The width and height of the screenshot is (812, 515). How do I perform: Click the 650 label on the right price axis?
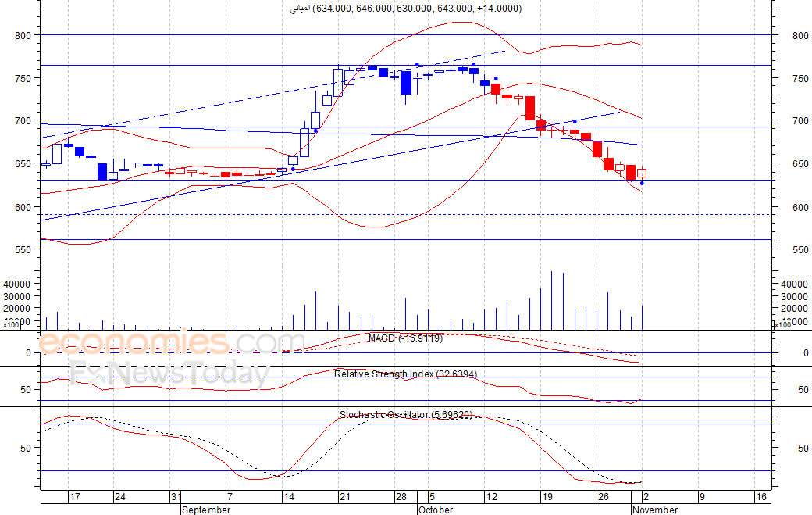click(800, 164)
